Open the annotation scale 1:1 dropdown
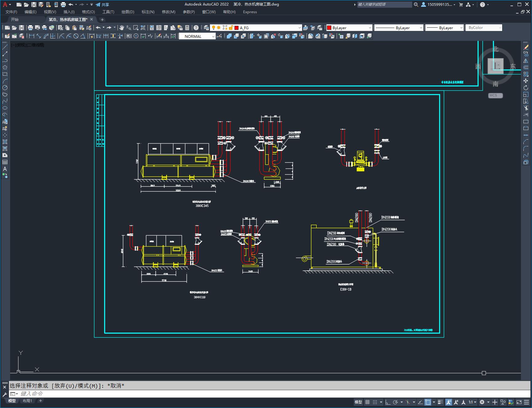Viewport: 532px width, 408px height. pos(472,402)
